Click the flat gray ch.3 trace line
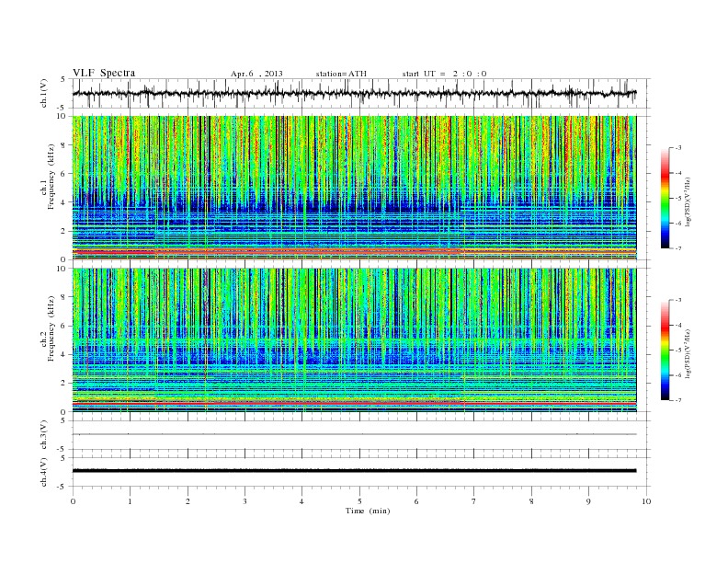The image size is (728, 563). [x=354, y=434]
